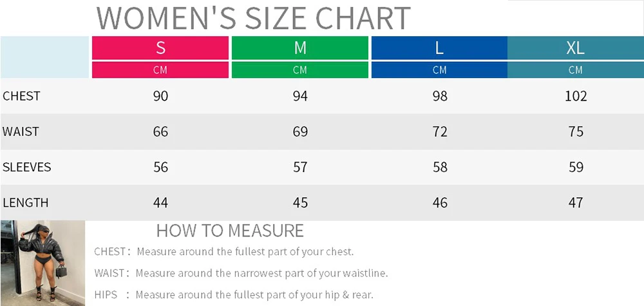644x306 pixels.
Task: Click chest value 90 for size S
Action: pos(160,96)
